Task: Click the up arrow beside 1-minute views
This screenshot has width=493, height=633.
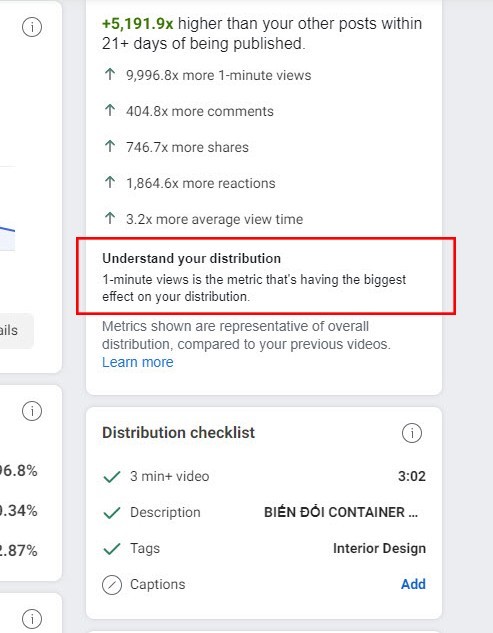Action: pyautogui.click(x=110, y=74)
